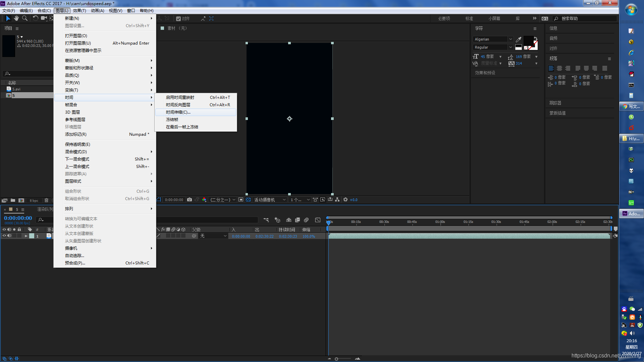Click the Rotation tool icon
The image size is (644, 362).
[35, 18]
